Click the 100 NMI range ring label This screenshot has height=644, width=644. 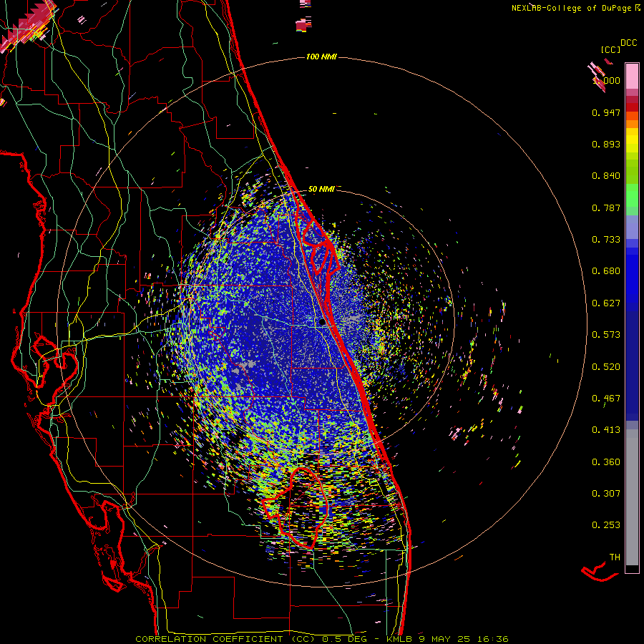click(321, 57)
